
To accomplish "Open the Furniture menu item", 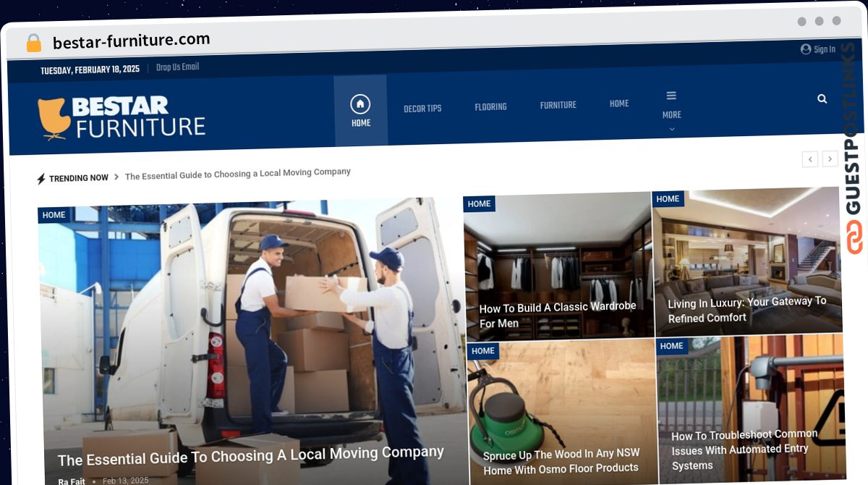I will point(558,105).
